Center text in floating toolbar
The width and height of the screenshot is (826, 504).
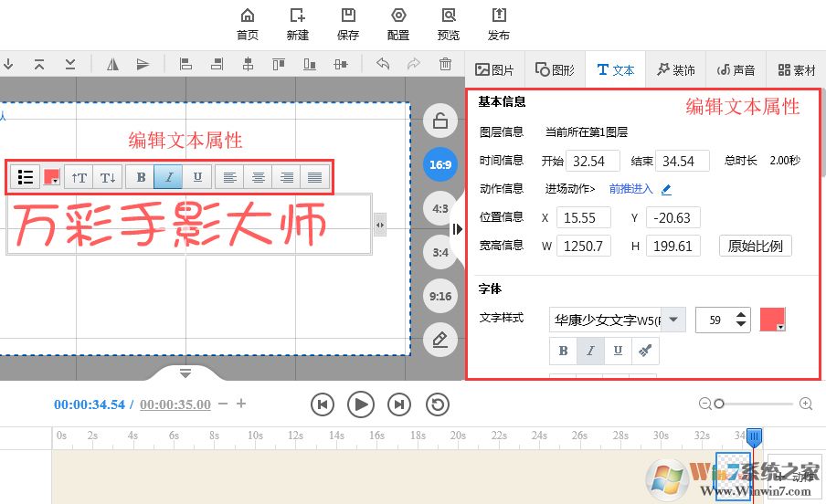258,177
